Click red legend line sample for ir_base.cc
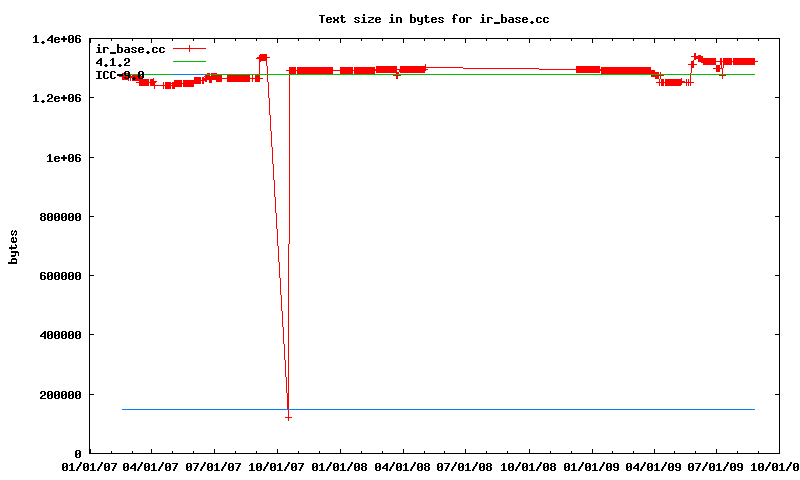This screenshot has width=800, height=480. [x=188, y=49]
